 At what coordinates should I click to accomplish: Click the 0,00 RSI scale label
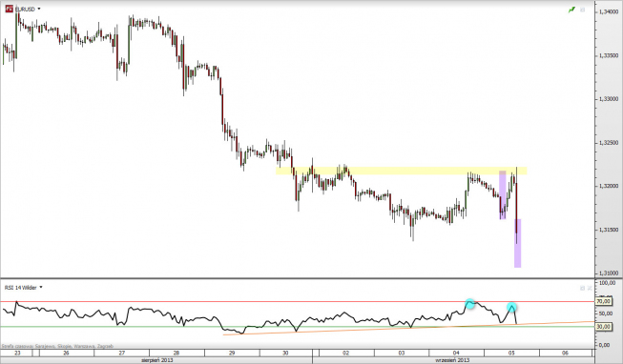[x=604, y=345]
